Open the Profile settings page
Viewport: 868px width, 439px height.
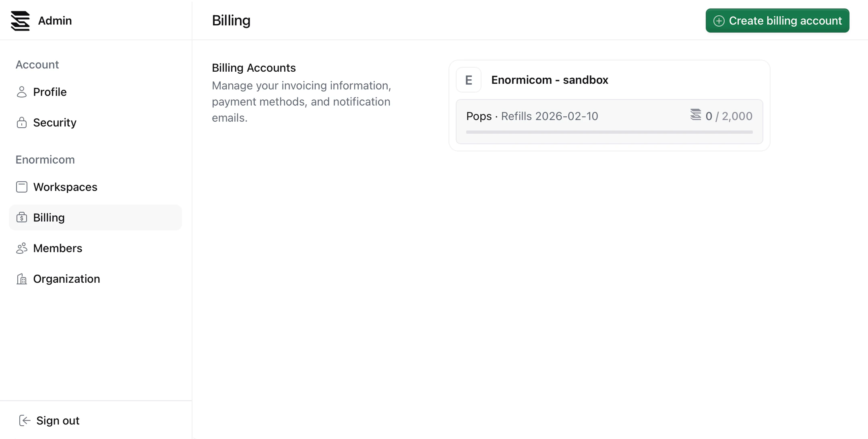pos(50,92)
